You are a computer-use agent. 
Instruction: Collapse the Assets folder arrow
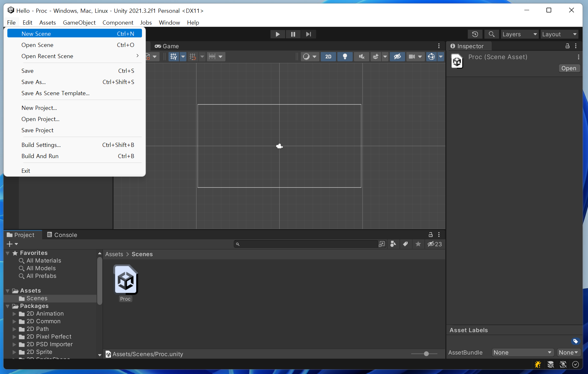pyautogui.click(x=8, y=291)
